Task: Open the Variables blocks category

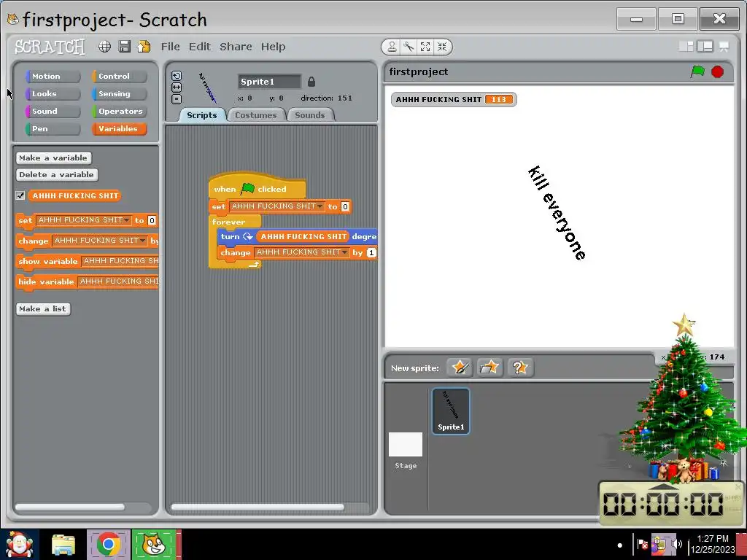Action: (x=119, y=128)
